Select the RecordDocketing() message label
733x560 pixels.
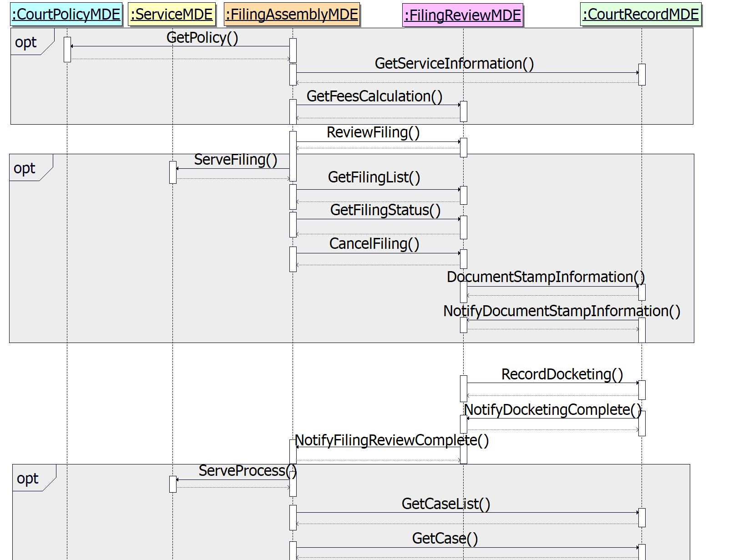[562, 374]
